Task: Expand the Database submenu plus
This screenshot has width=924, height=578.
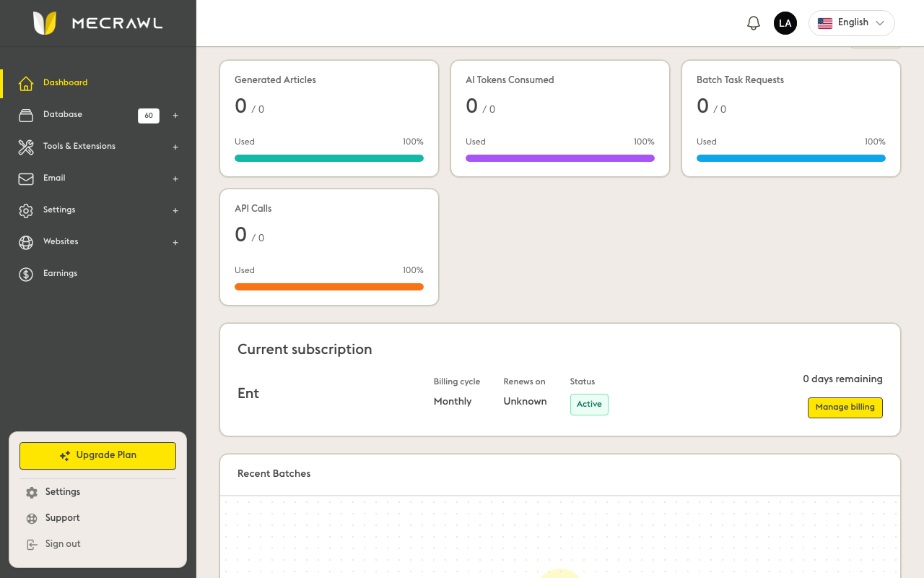Action: pyautogui.click(x=175, y=115)
